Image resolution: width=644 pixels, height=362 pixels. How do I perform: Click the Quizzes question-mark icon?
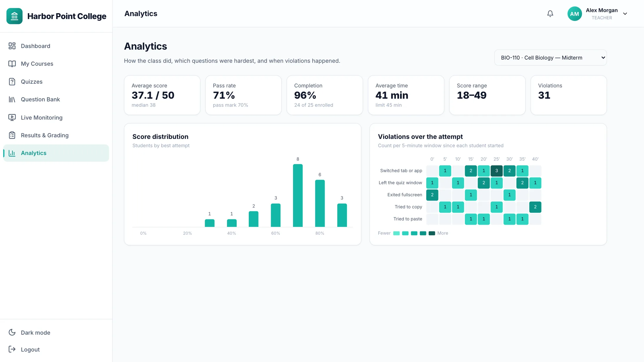tap(12, 82)
